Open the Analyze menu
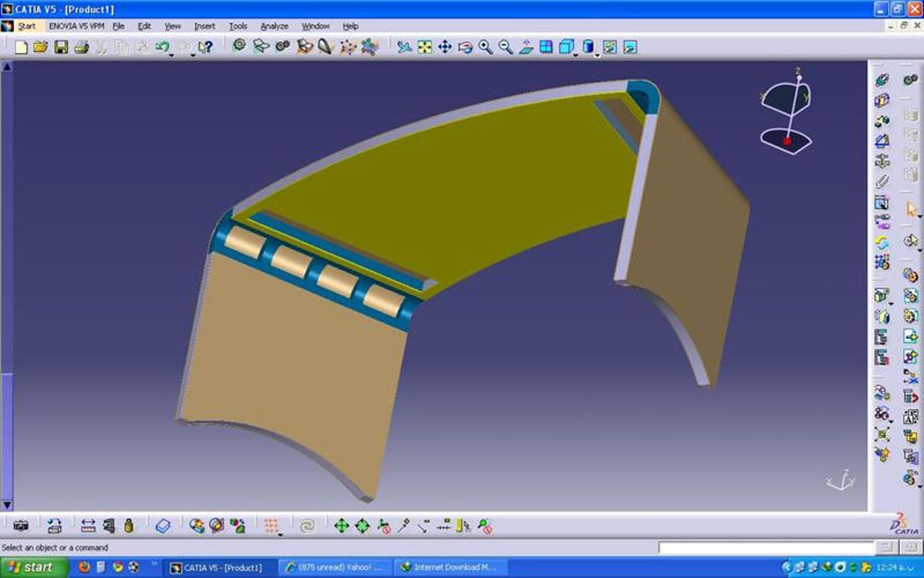This screenshot has height=578, width=924. (x=274, y=27)
